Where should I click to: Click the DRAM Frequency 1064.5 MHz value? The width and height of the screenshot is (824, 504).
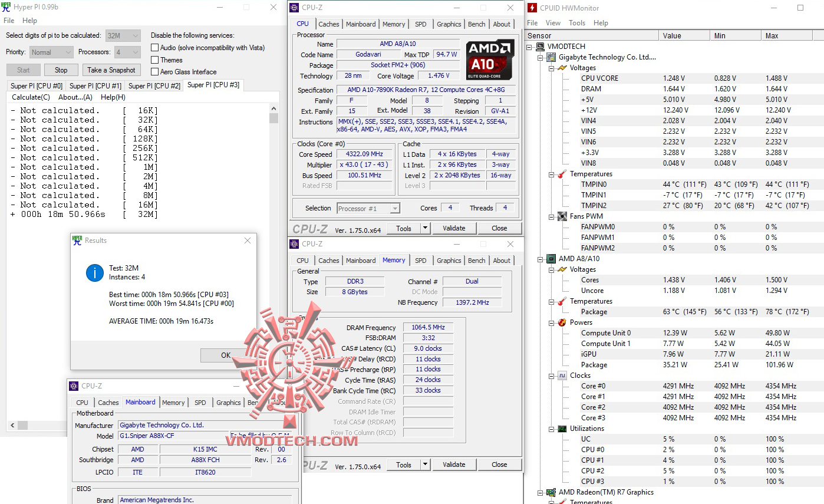point(428,327)
